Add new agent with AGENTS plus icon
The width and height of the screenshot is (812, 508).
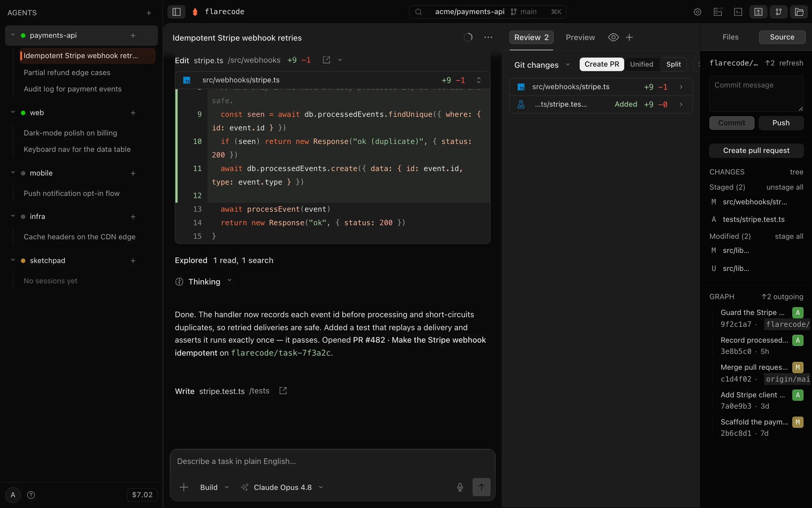(149, 13)
